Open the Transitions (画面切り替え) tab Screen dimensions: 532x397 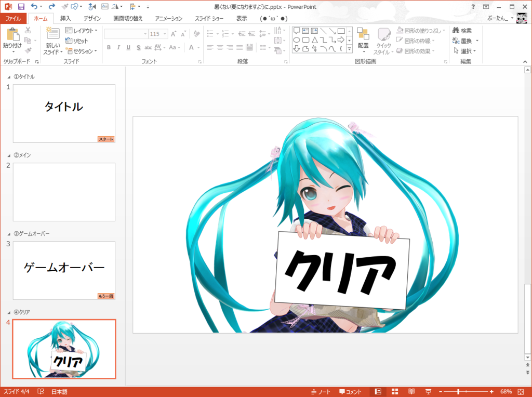pyautogui.click(x=128, y=18)
